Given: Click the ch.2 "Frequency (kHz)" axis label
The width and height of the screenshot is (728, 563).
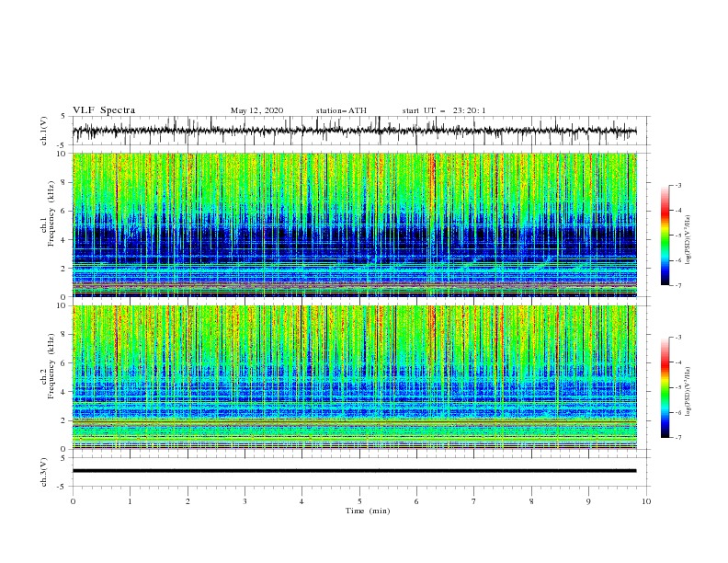Looking at the screenshot, I should point(51,366).
